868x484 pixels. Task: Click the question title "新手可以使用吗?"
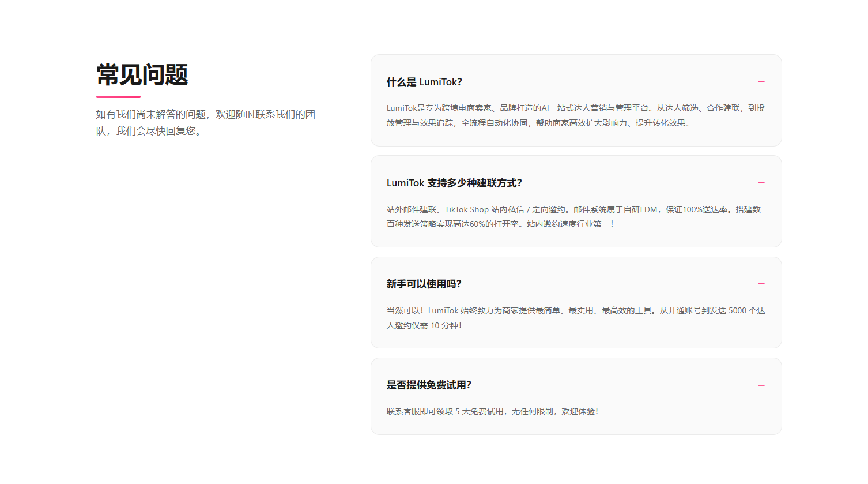(x=424, y=284)
